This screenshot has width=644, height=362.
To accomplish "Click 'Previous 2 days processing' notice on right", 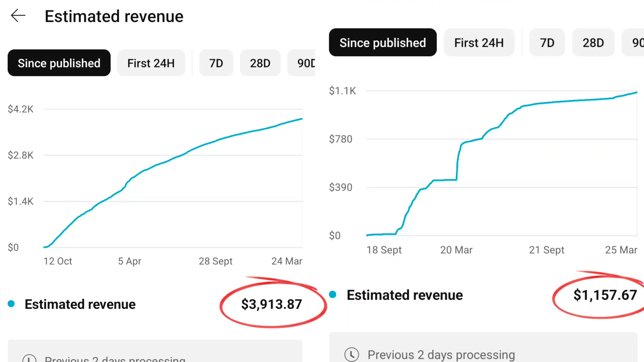I will tap(441, 355).
